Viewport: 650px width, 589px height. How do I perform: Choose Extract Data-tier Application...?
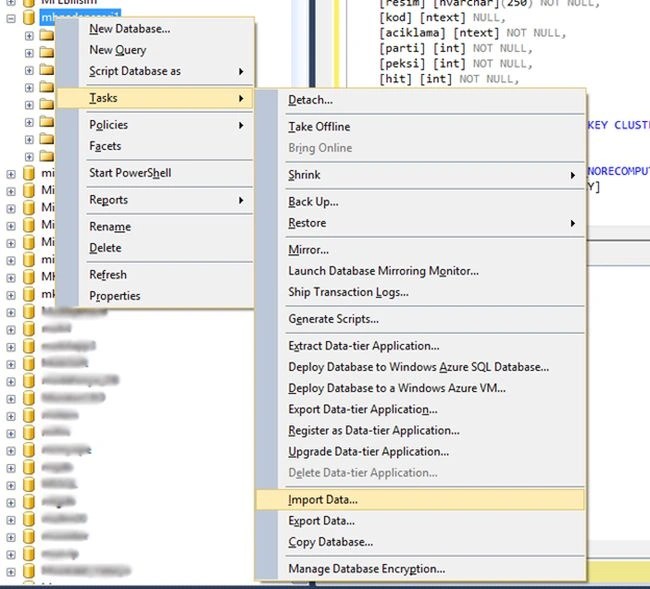[x=420, y=346]
